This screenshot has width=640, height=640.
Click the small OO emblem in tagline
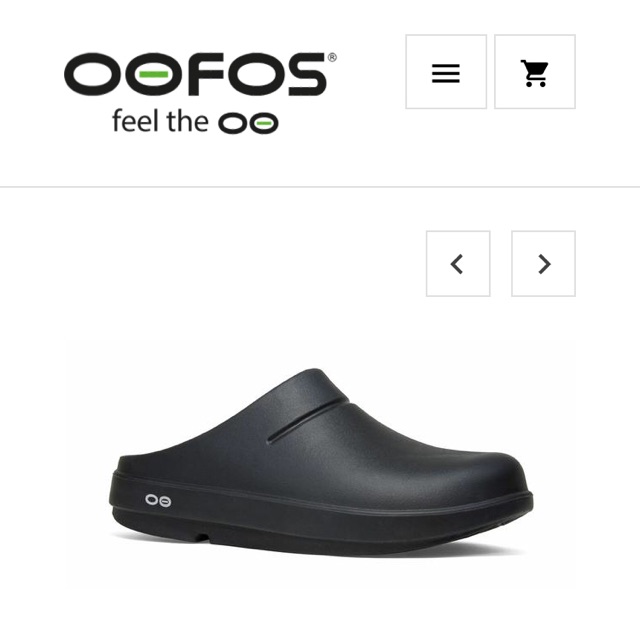(x=248, y=123)
